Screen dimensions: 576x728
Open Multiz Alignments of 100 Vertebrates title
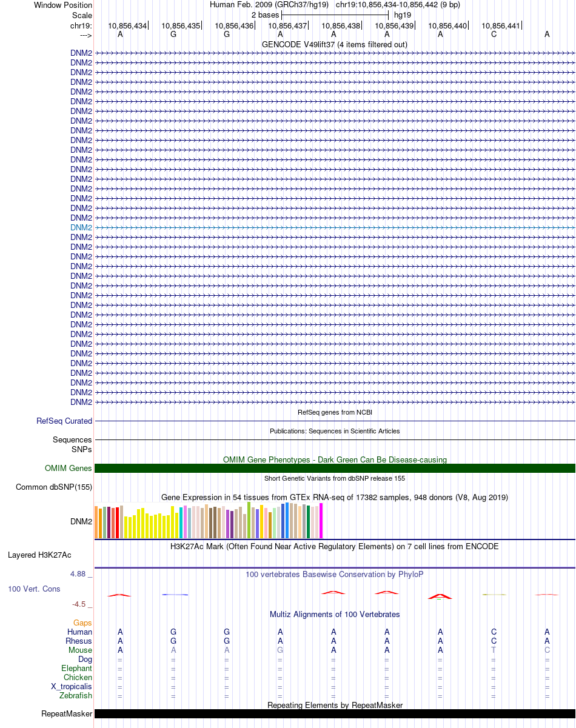335,614
